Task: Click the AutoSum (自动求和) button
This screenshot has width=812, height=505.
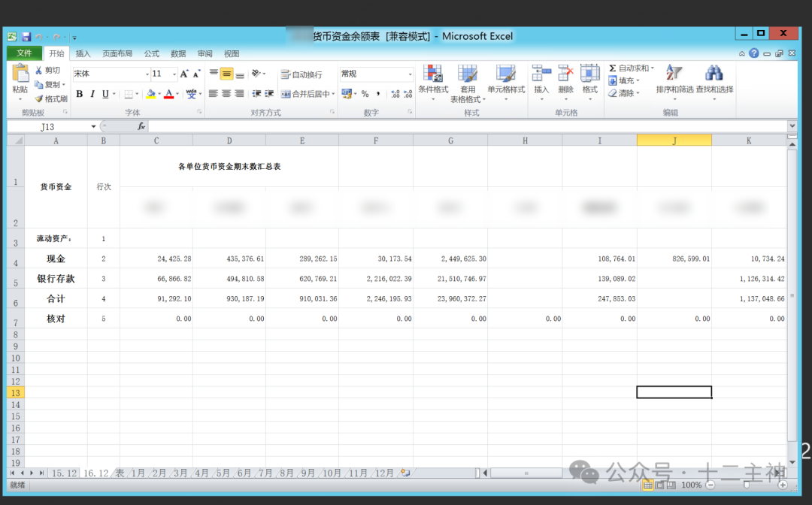Action: [630, 68]
